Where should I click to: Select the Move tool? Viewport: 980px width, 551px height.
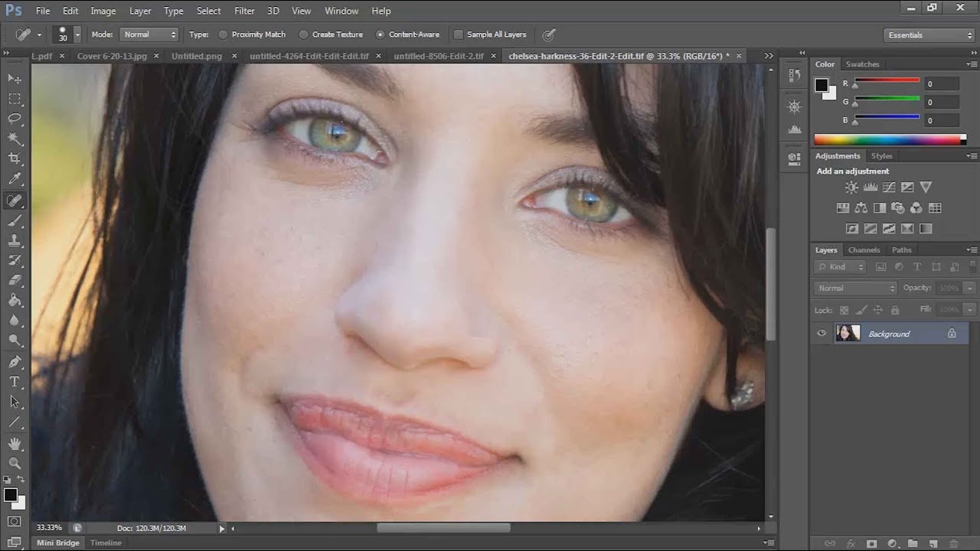[x=15, y=79]
